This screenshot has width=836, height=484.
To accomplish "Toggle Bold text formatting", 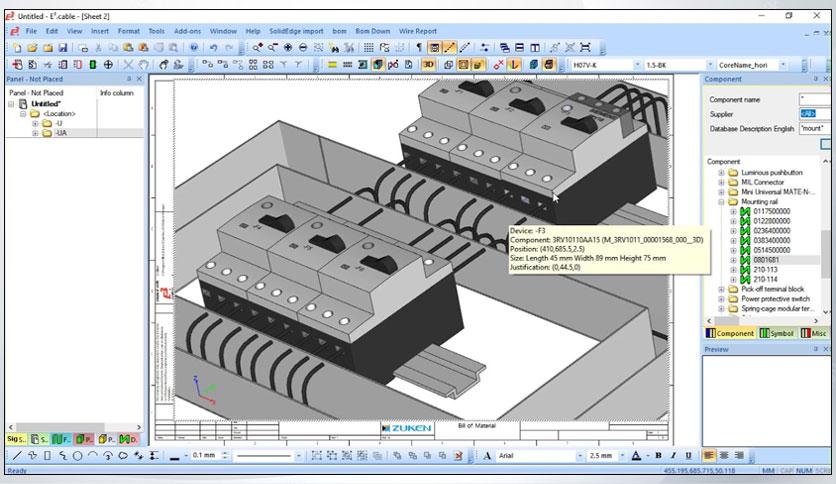I will click(658, 456).
